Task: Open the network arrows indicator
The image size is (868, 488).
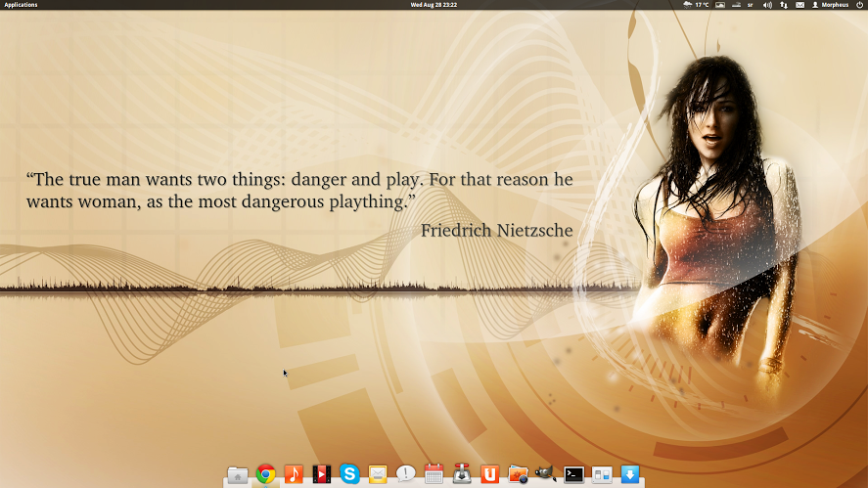Action: [x=784, y=5]
